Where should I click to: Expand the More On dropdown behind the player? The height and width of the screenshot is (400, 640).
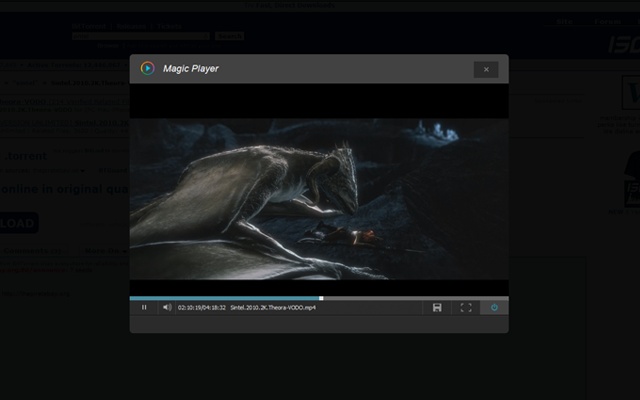(x=105, y=251)
